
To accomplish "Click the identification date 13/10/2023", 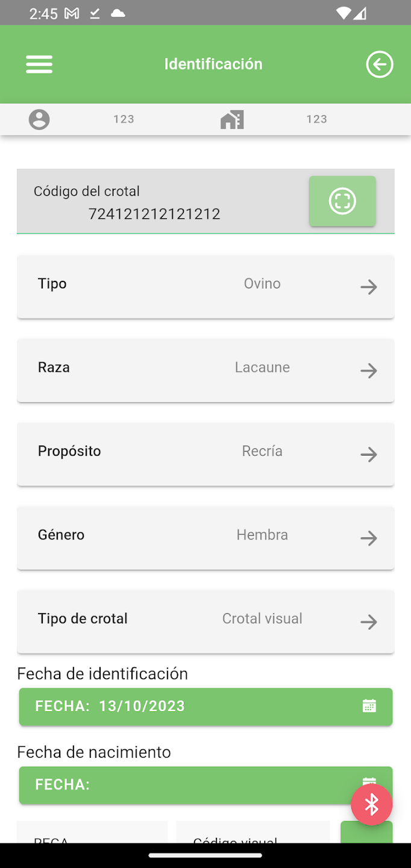I will pyautogui.click(x=142, y=706).
